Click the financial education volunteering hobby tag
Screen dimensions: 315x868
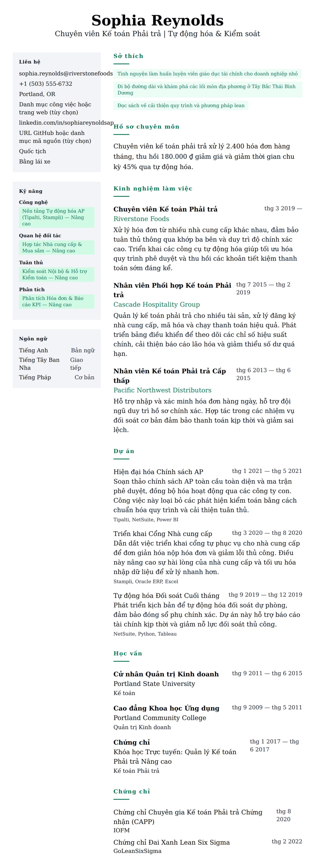(207, 74)
